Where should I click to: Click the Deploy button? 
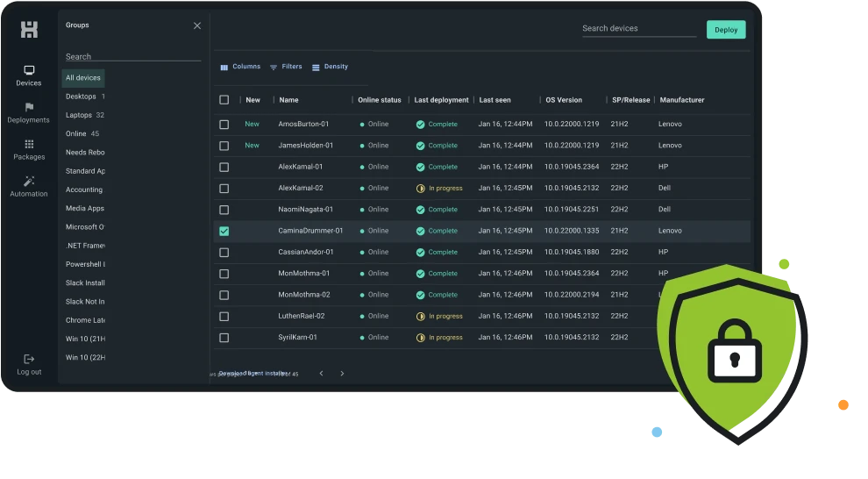tap(726, 30)
